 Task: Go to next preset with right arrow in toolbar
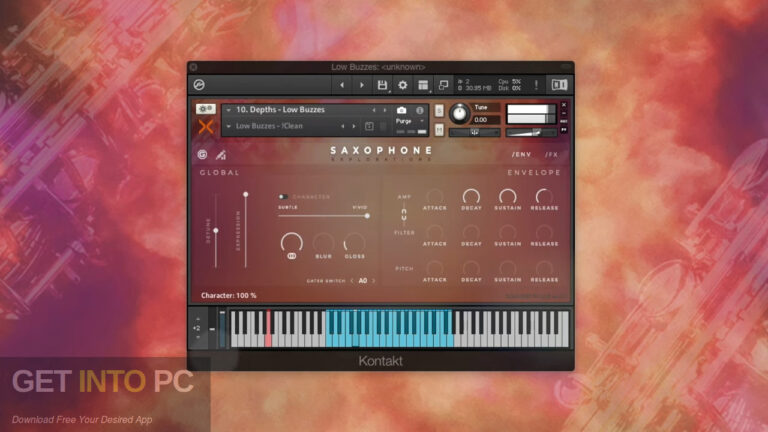click(362, 85)
